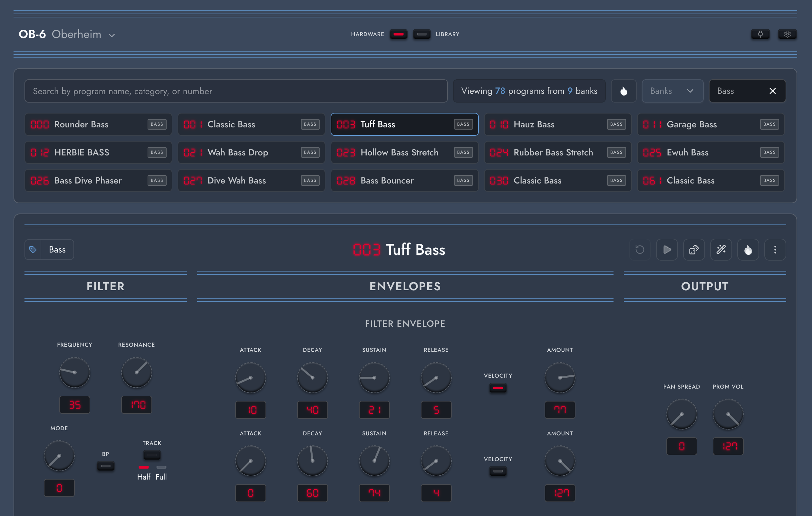Image resolution: width=812 pixels, height=516 pixels.
Task: Select program 061 Classic Bass
Action: (x=711, y=180)
